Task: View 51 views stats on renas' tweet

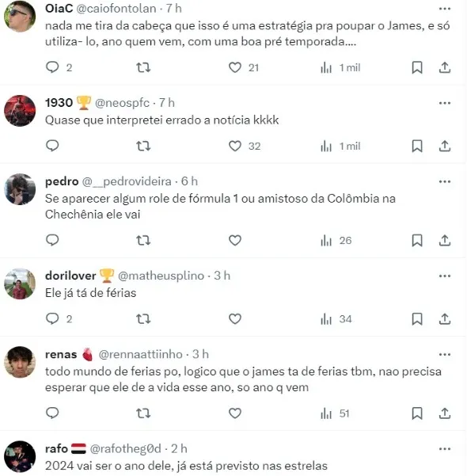Action: click(x=335, y=413)
